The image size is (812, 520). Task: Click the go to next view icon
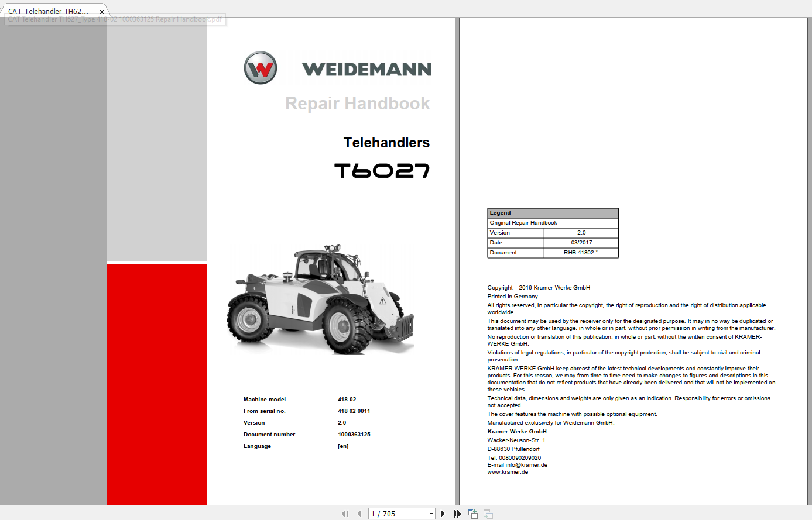pos(488,514)
